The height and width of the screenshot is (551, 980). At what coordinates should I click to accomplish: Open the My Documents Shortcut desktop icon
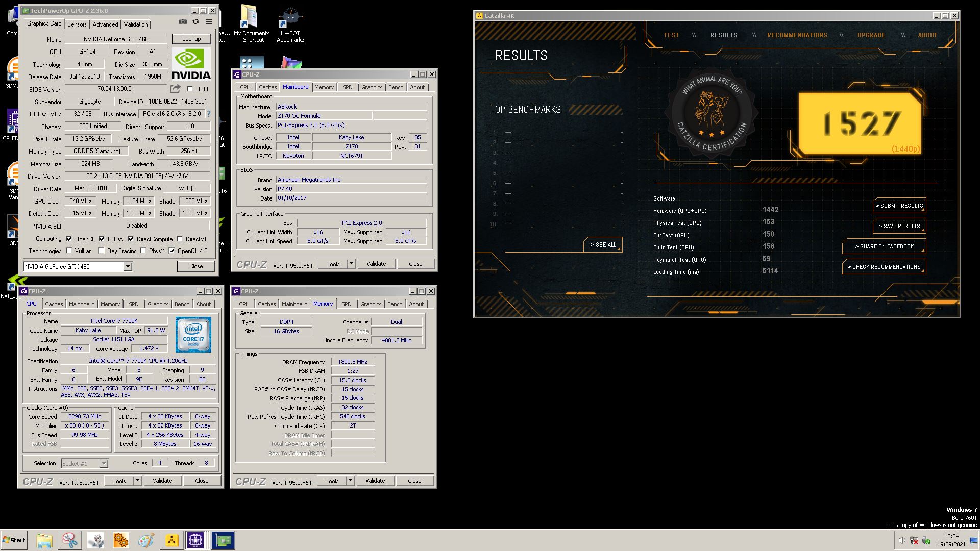pos(252,24)
